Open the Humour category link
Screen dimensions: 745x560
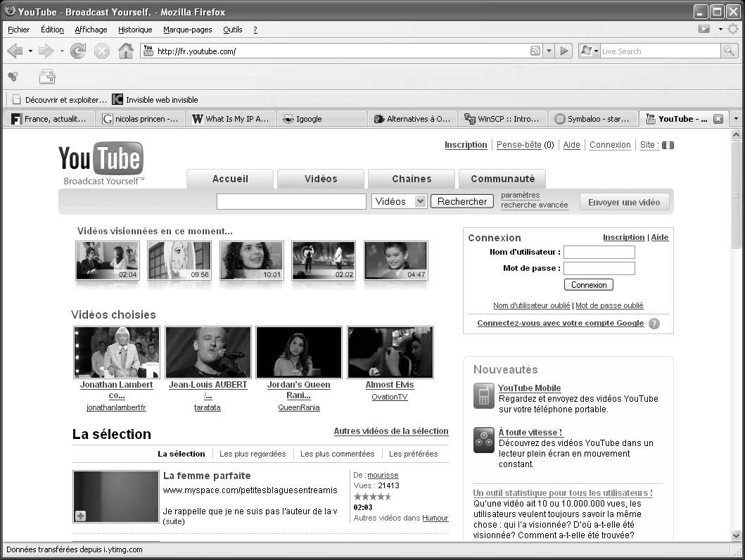[x=435, y=518]
